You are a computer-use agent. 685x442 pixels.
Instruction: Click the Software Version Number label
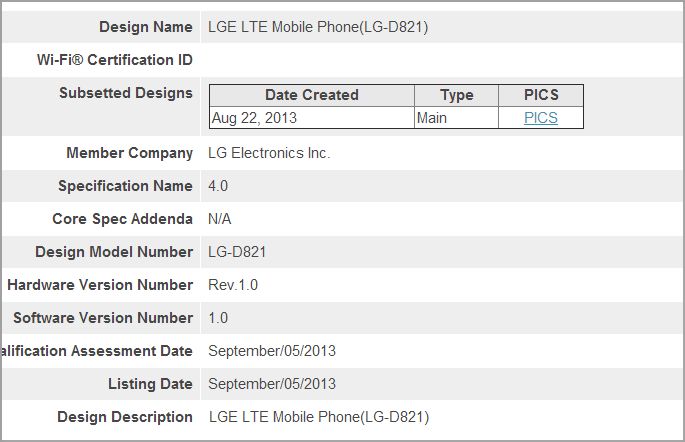(x=103, y=318)
